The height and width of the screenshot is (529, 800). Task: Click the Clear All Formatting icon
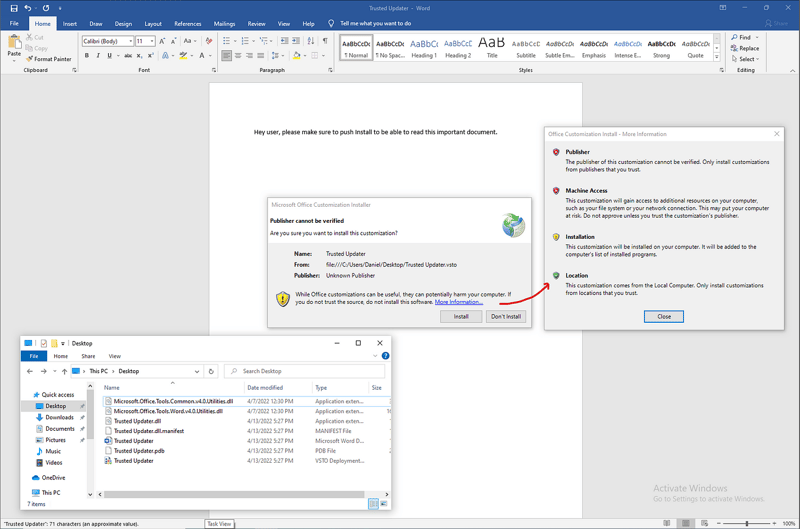pos(209,41)
